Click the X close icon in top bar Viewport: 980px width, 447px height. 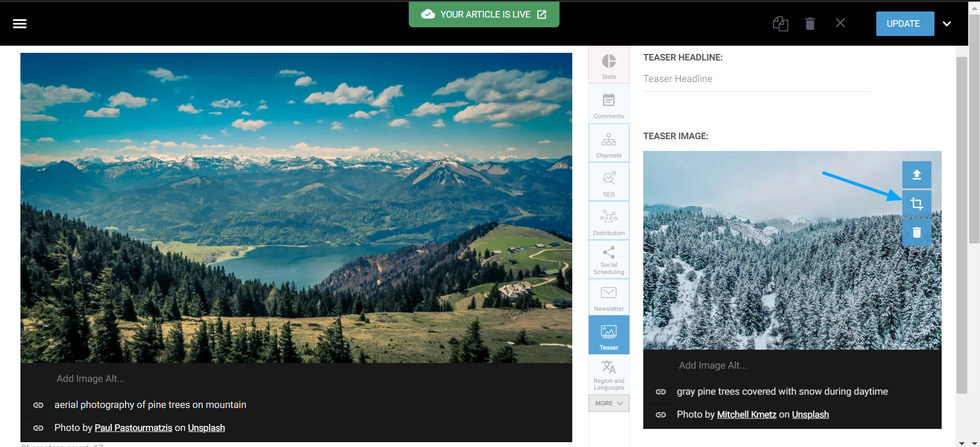pos(840,23)
